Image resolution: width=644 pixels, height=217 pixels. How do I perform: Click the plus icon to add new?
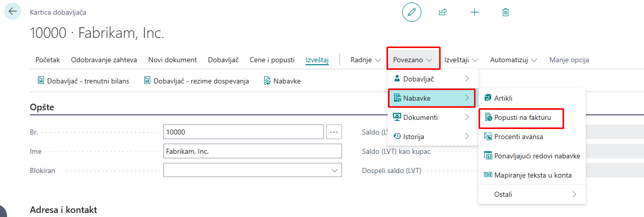coord(474,12)
